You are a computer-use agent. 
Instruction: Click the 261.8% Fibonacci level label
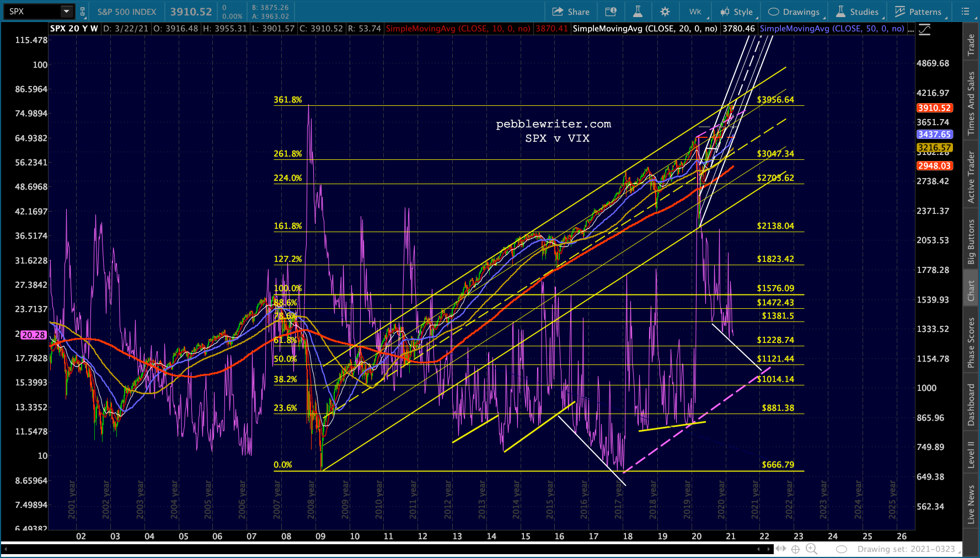tap(288, 154)
